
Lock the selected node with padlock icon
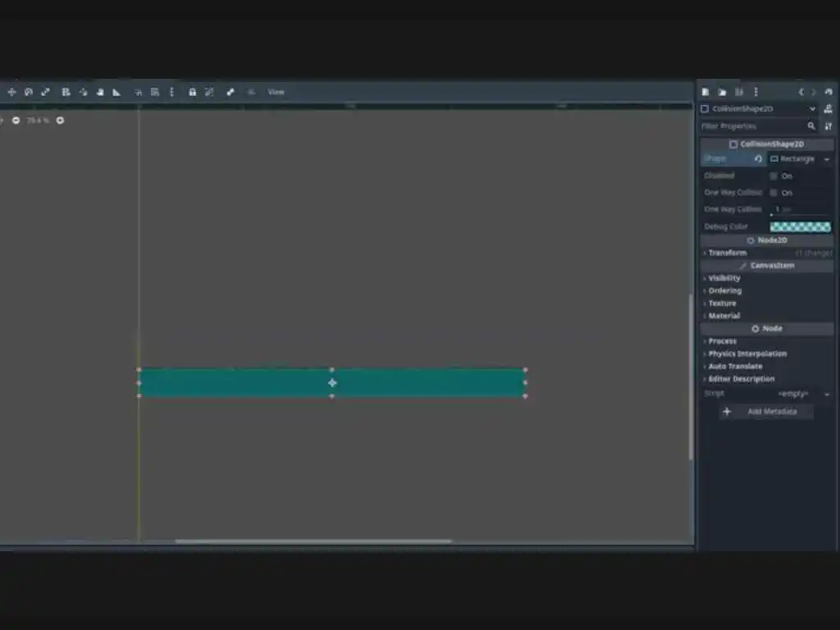coord(192,92)
